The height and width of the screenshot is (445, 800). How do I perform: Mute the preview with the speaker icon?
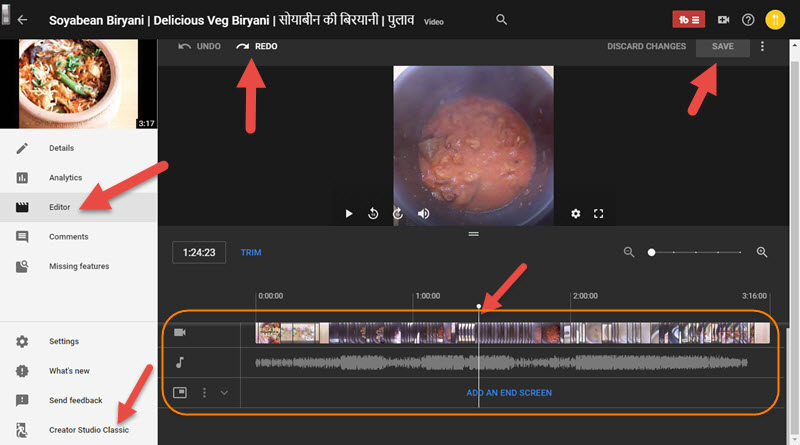coord(423,214)
